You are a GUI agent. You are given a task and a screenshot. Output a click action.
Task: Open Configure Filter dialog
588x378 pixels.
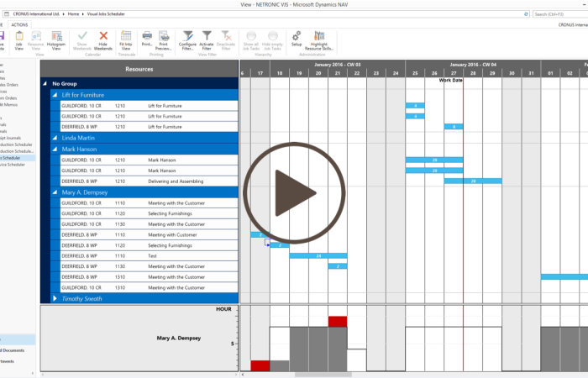pyautogui.click(x=187, y=40)
